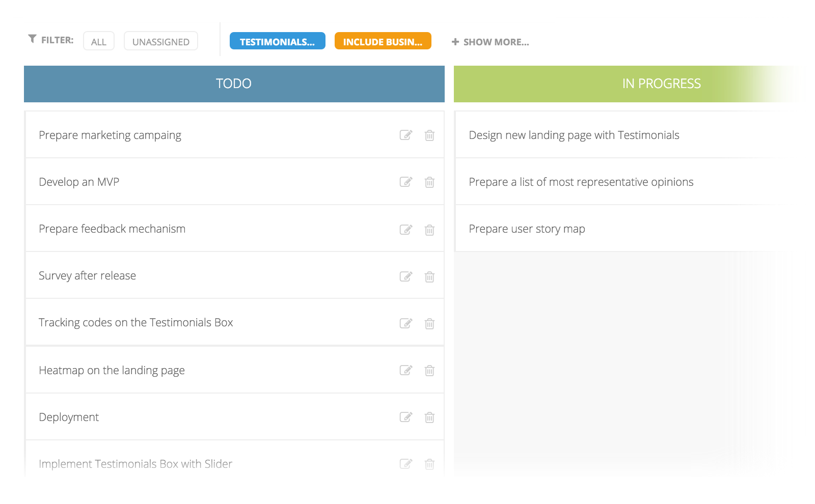Open 'Prepare user story map' card
This screenshot has width=815, height=504.
coord(527,229)
